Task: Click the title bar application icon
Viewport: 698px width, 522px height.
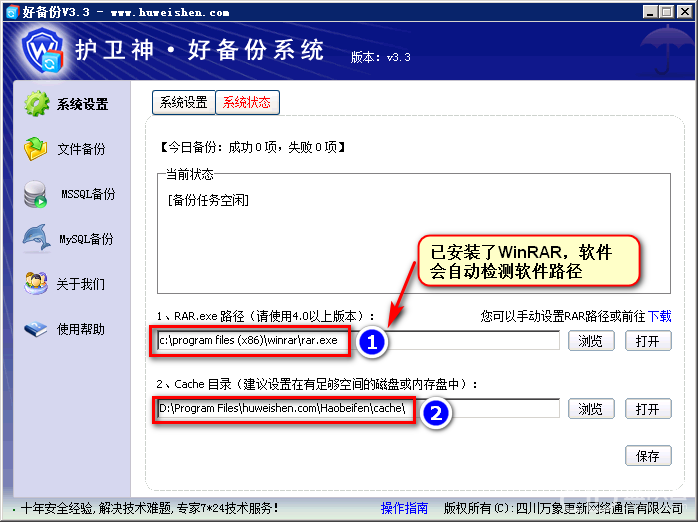Action: tap(12, 12)
